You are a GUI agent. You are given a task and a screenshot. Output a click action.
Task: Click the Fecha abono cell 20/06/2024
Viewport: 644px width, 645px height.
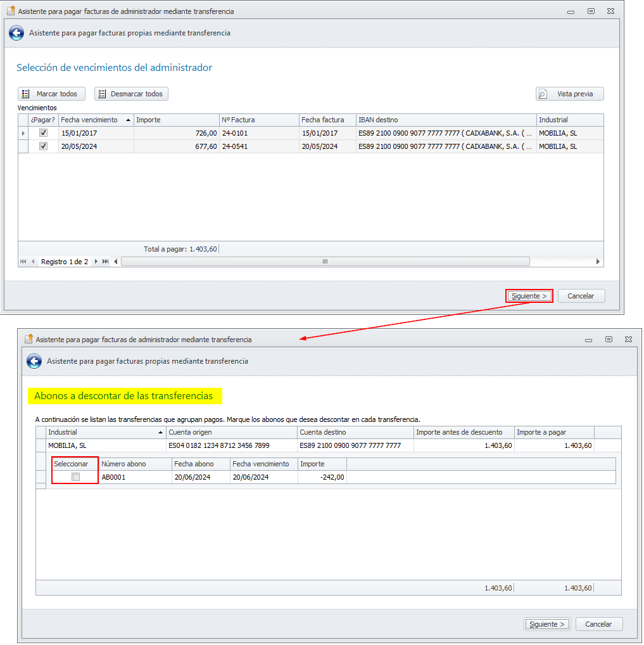tap(201, 477)
